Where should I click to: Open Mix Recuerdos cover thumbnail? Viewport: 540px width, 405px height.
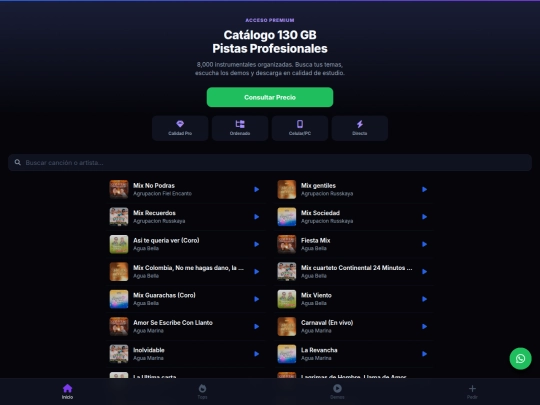pos(119,217)
